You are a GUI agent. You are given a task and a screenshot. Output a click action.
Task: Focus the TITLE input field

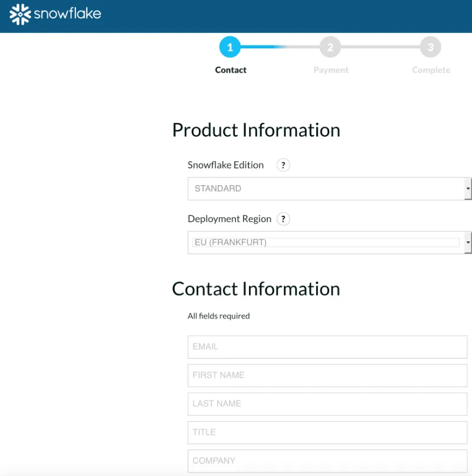[327, 432]
